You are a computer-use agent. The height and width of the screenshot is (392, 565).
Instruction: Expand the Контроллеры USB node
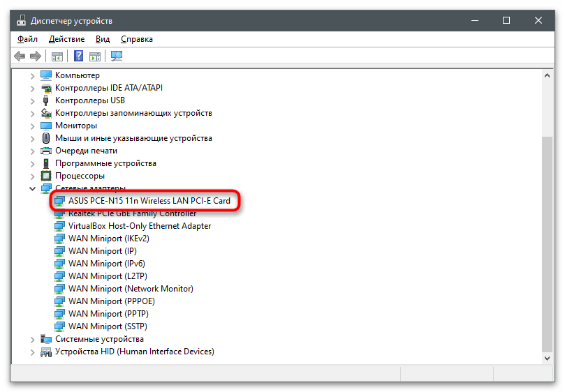coord(32,100)
